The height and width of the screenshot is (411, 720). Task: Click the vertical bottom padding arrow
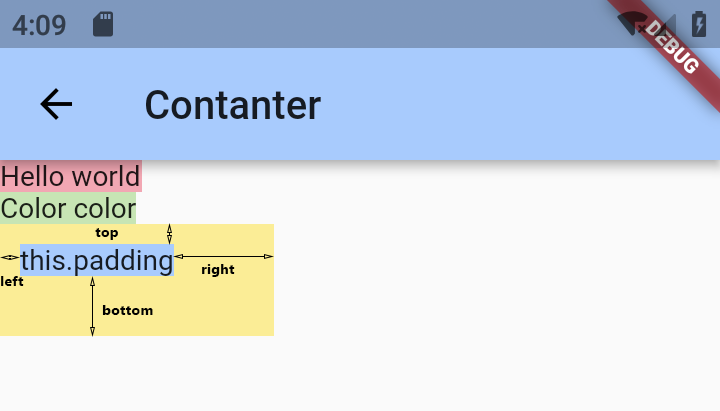point(92,306)
